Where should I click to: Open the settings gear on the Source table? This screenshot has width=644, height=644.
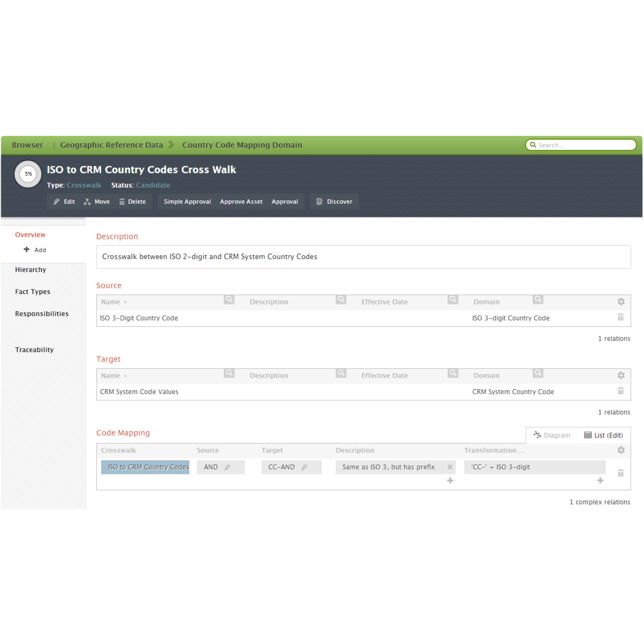point(621,301)
